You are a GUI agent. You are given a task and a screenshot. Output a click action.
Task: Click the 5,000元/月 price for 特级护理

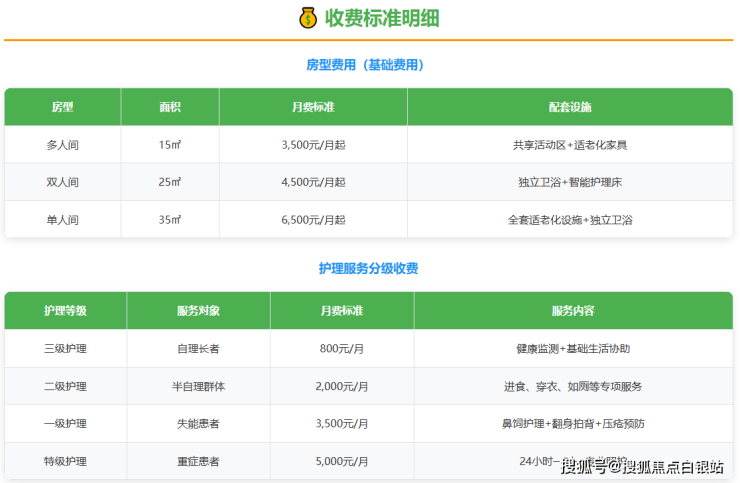tap(343, 461)
